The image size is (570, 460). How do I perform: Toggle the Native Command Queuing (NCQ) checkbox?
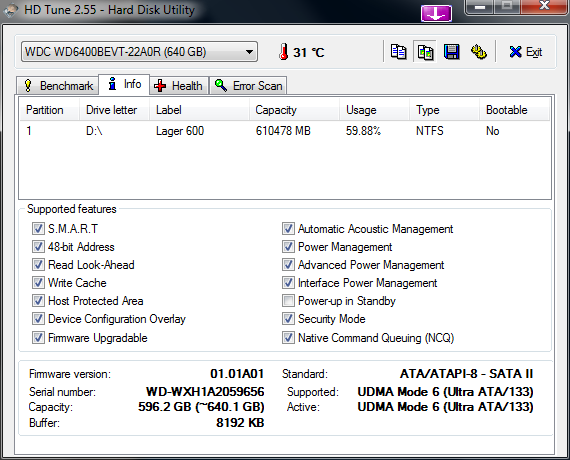[x=288, y=338]
